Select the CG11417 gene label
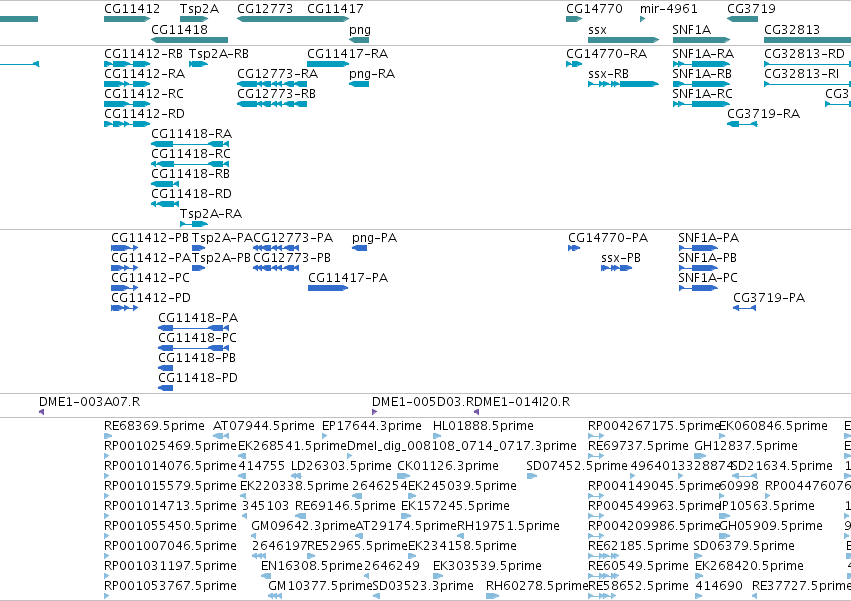The height and width of the screenshot is (601, 851). coord(335,9)
